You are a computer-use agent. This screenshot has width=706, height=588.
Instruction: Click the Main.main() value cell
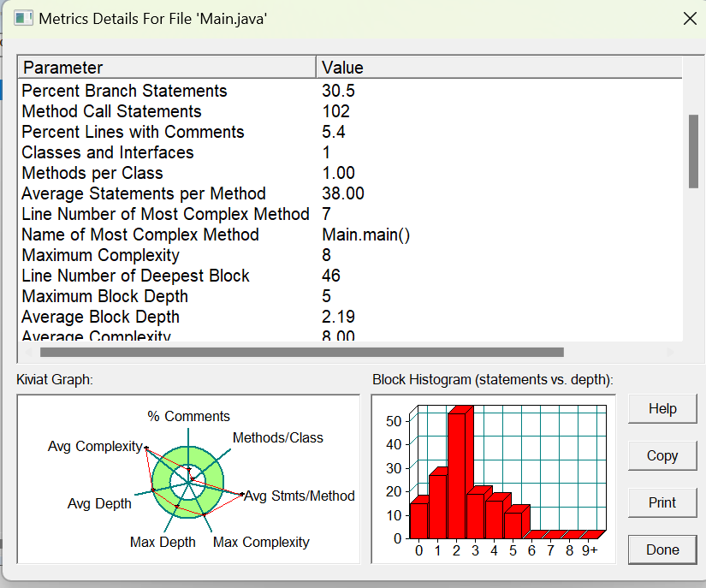pyautogui.click(x=365, y=235)
